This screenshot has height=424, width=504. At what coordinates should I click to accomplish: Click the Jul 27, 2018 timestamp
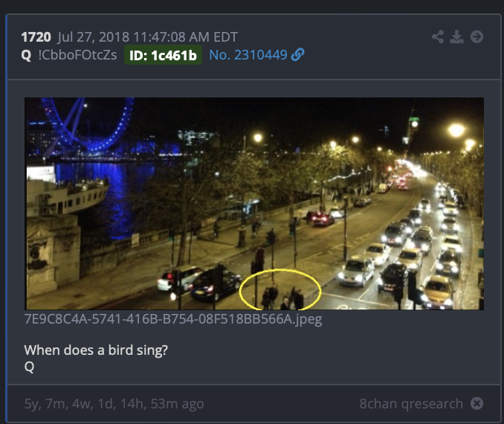[147, 37]
